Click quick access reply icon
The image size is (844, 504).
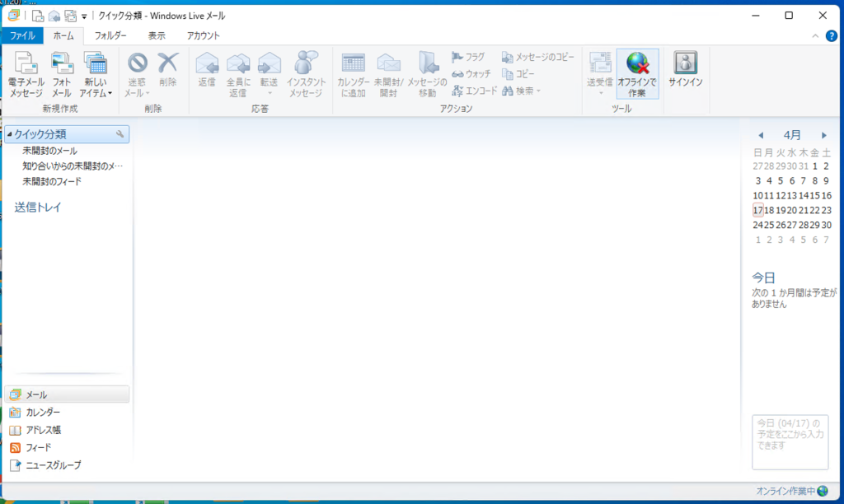click(54, 16)
